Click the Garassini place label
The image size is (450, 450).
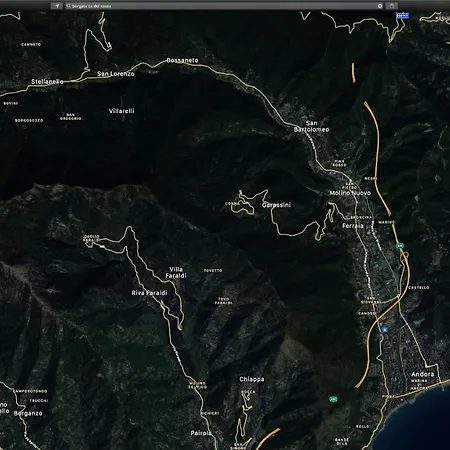pos(276,205)
